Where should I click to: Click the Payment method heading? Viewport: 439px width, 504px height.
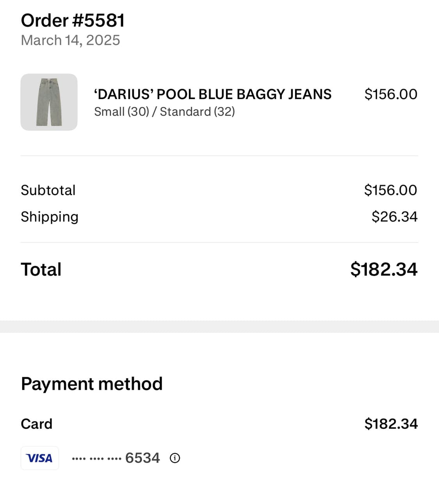(x=92, y=384)
